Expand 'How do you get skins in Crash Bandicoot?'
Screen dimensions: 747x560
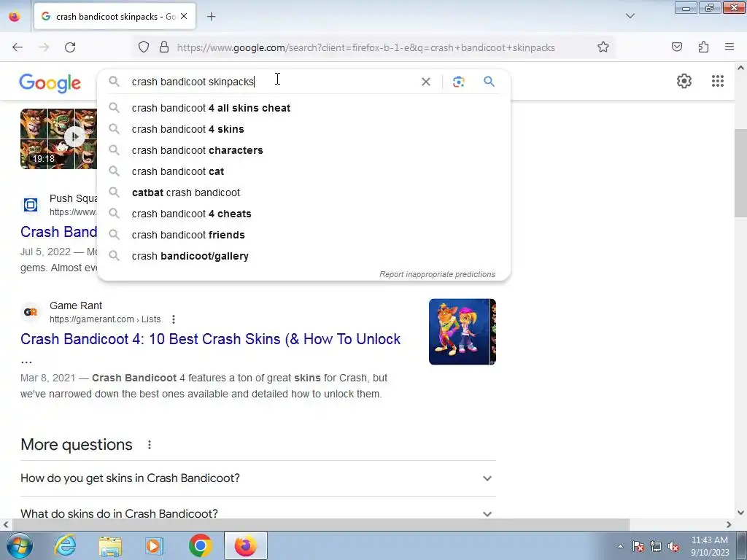click(258, 478)
